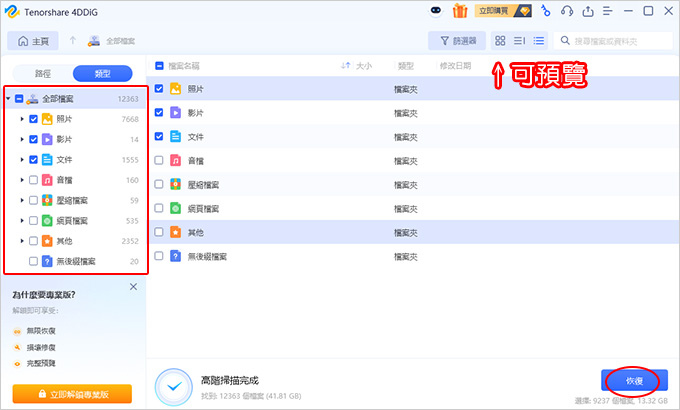Screen dimensions: 680x410
Task: Click the 無後綴檔案 question icon in file list
Action: [x=175, y=256]
